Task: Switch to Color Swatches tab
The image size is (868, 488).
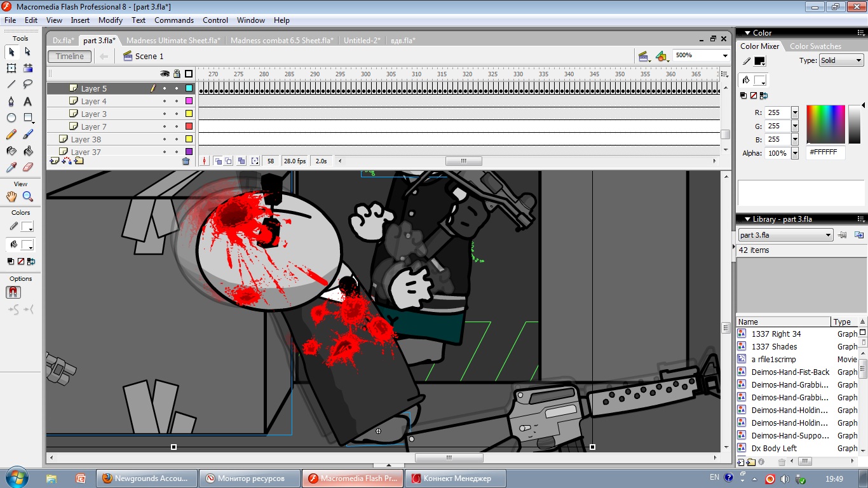Action: click(x=815, y=46)
